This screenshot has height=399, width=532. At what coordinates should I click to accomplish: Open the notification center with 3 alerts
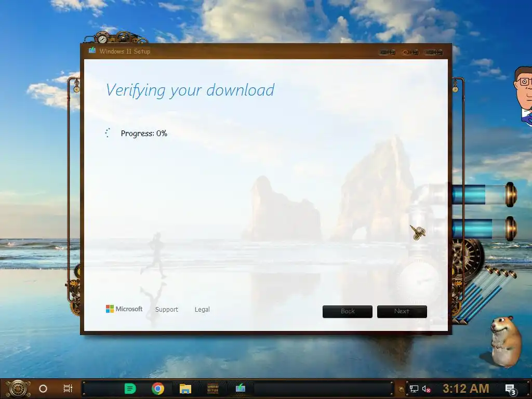click(x=511, y=389)
